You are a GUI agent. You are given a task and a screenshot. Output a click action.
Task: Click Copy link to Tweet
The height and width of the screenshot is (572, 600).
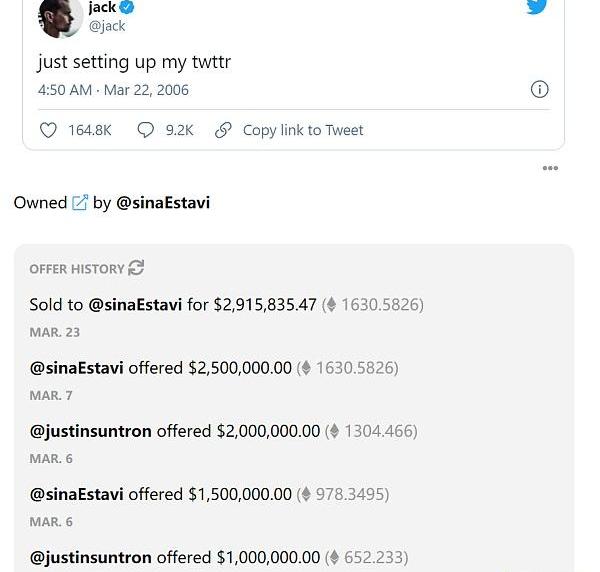303,130
